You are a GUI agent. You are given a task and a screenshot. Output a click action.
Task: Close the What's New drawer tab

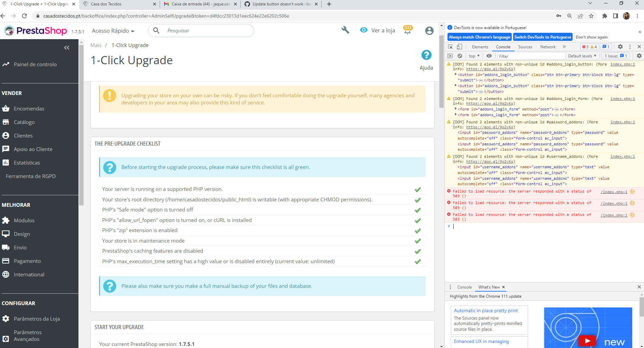point(503,287)
